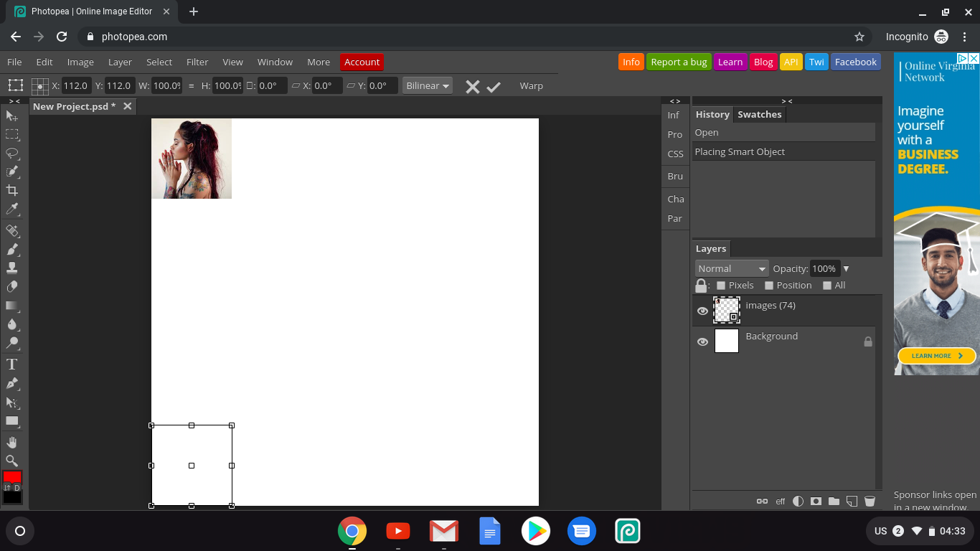
Task: Check the Pixels lock checkbox
Action: click(721, 286)
